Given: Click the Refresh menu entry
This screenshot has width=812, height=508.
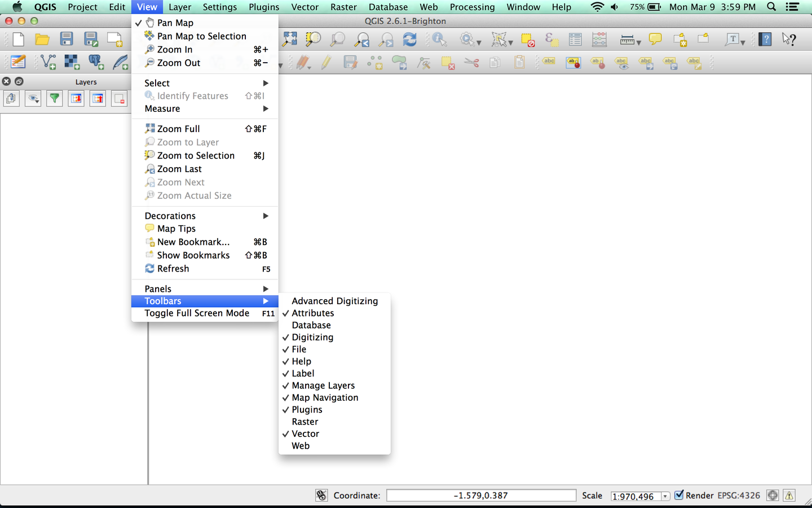Looking at the screenshot, I should coord(205,269).
